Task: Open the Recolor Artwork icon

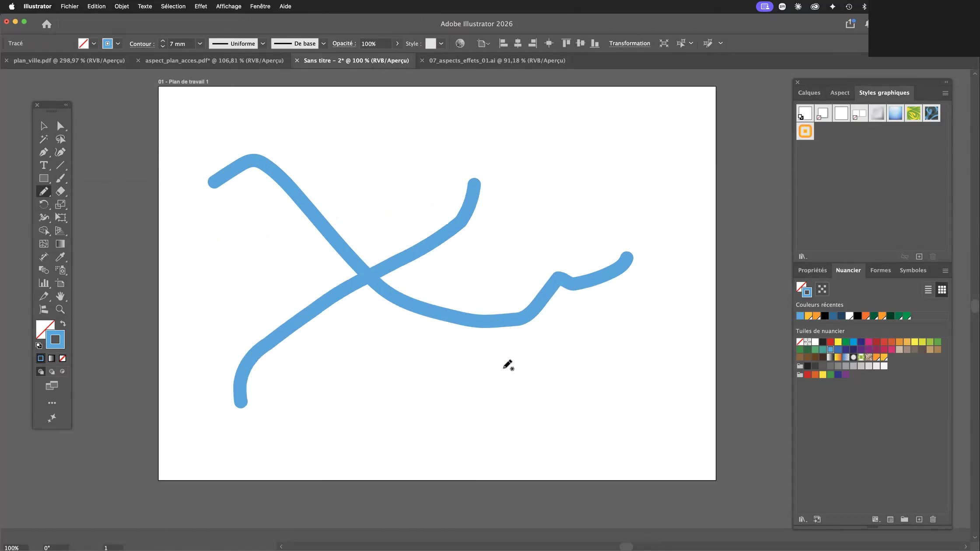Action: tap(460, 43)
